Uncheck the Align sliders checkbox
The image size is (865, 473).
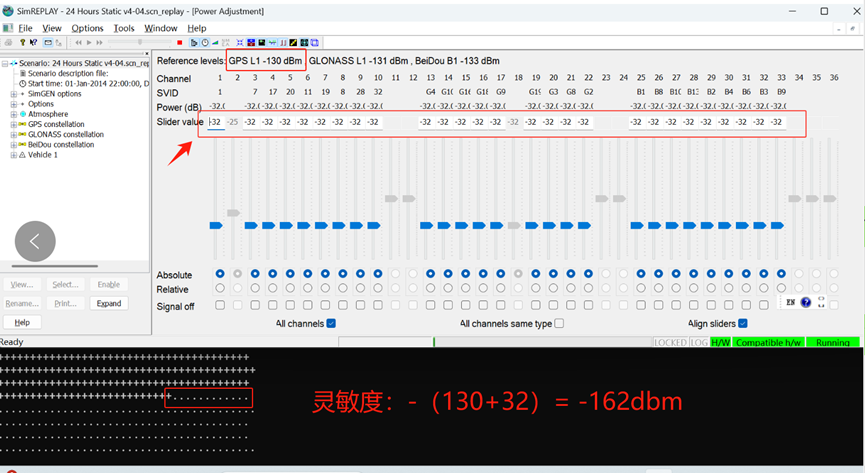(x=742, y=323)
